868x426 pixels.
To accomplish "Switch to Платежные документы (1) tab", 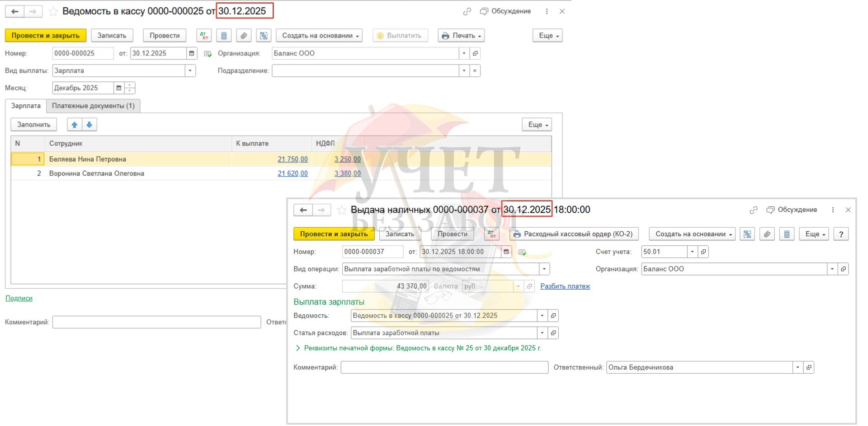I will (x=93, y=106).
